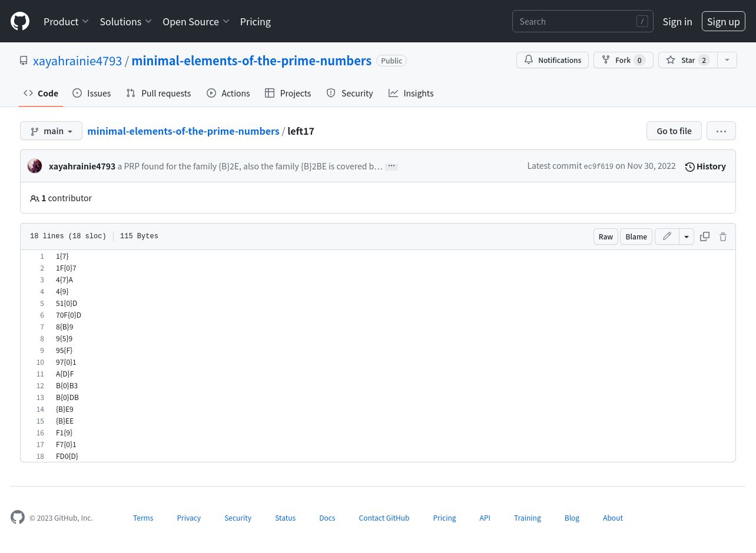Open Pricing in the header
Viewport: 756px width, 553px height.
(x=256, y=21)
